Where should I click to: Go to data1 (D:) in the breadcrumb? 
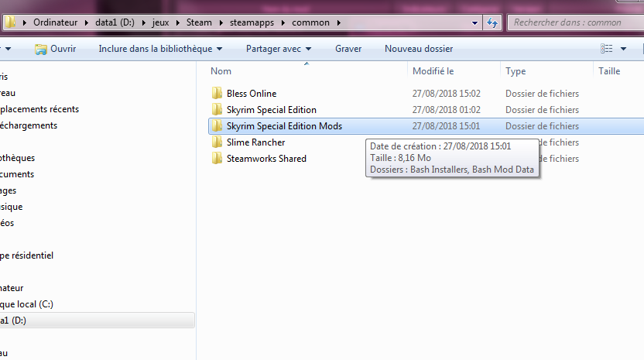tap(115, 22)
